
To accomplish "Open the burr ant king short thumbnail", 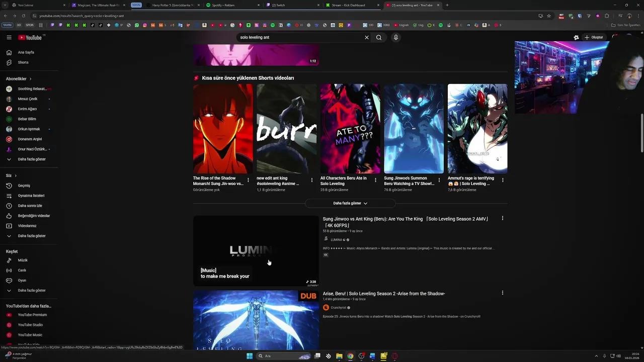I will (x=286, y=129).
